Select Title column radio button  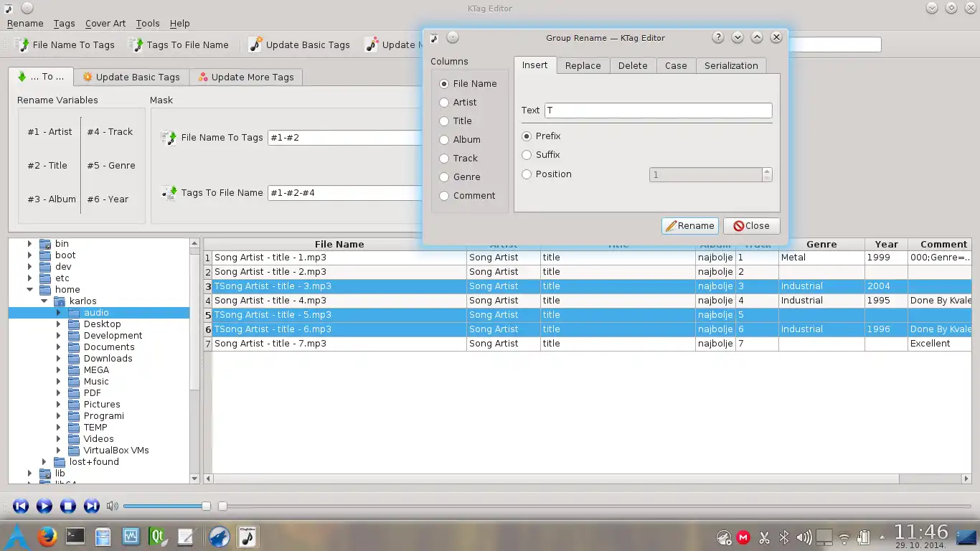(444, 121)
